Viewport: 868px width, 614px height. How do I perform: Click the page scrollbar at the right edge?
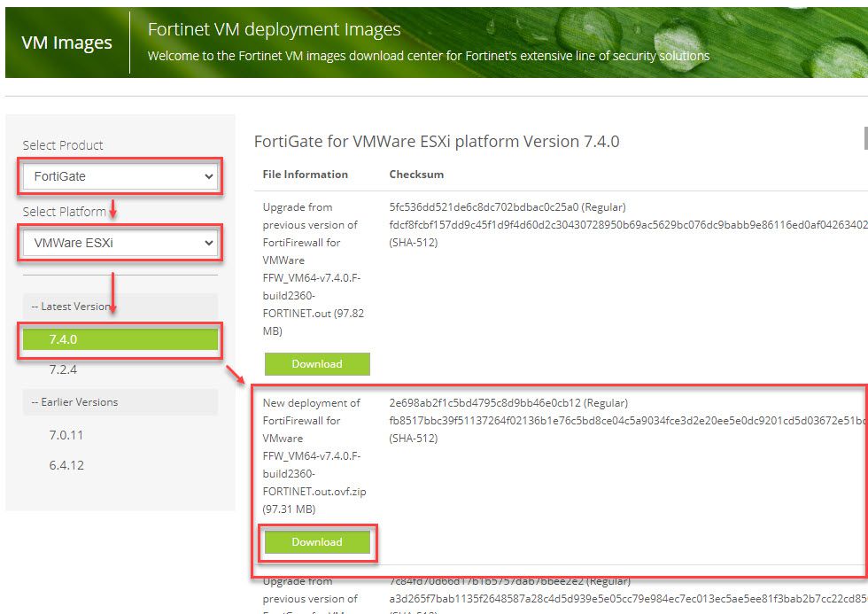tap(865, 138)
